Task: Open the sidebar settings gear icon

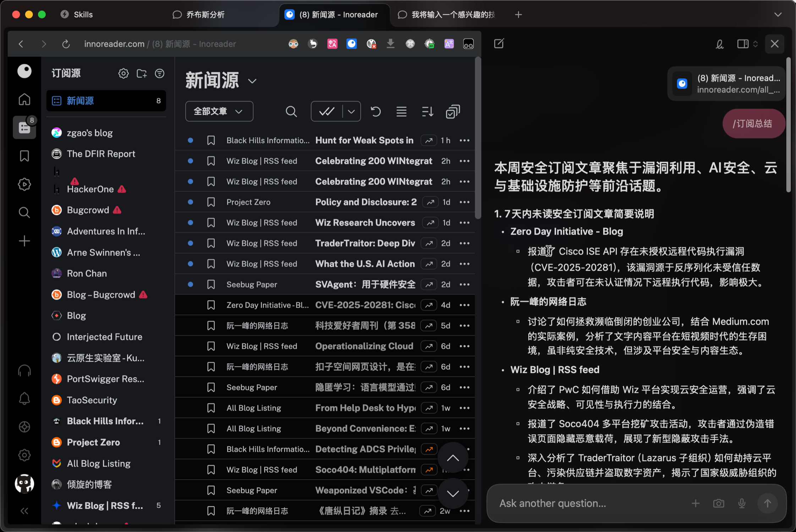Action: coord(24,455)
